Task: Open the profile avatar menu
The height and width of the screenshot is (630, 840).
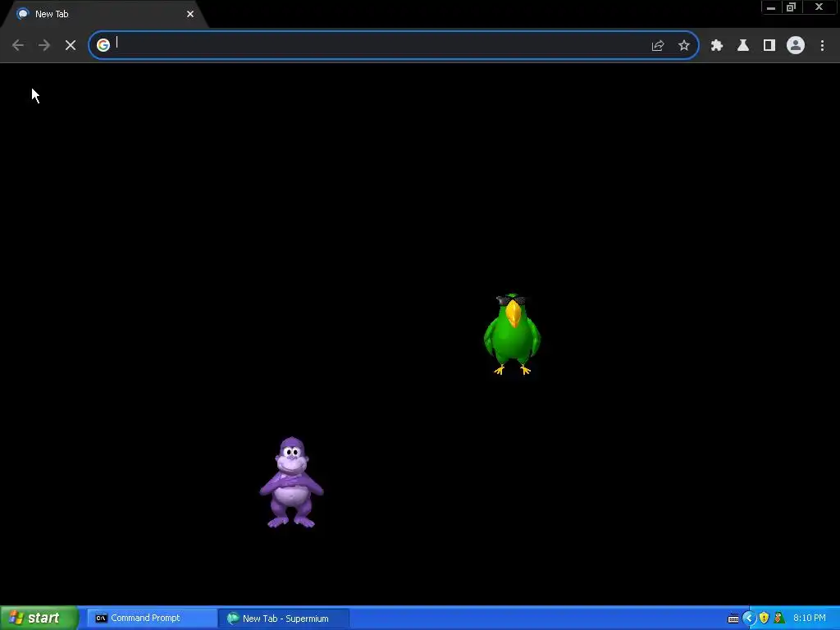Action: (x=796, y=46)
